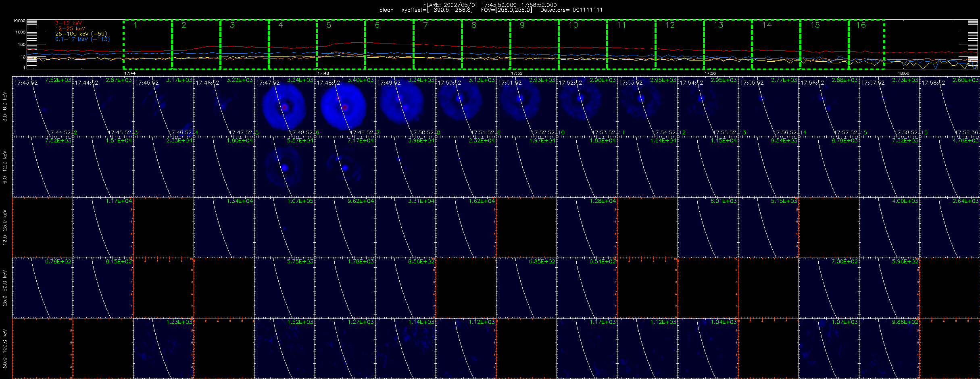The height and width of the screenshot is (379, 980).
Task: Open the 25.0-50.0 keV image peaking at 5.75E+03
Action: coord(284,288)
